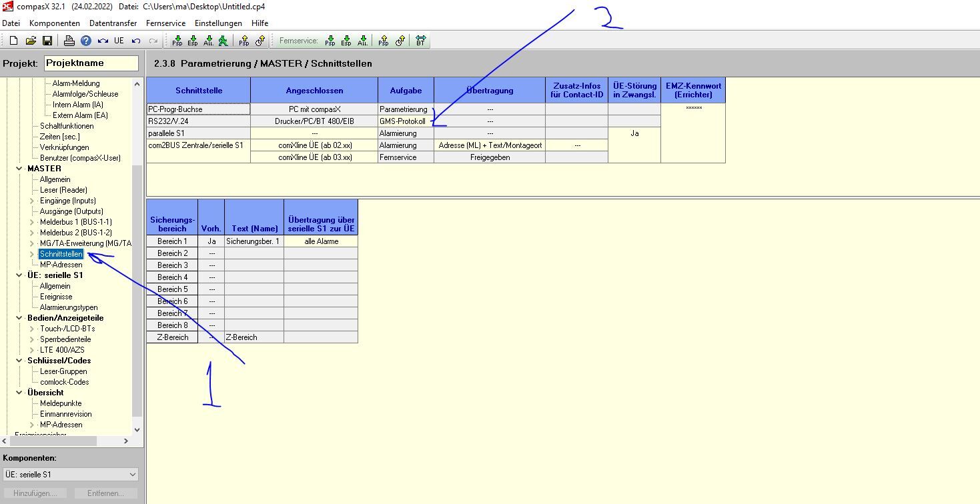This screenshot has width=980, height=504.
Task: Click Fernservice yellow upload Psp icon
Action: click(384, 41)
